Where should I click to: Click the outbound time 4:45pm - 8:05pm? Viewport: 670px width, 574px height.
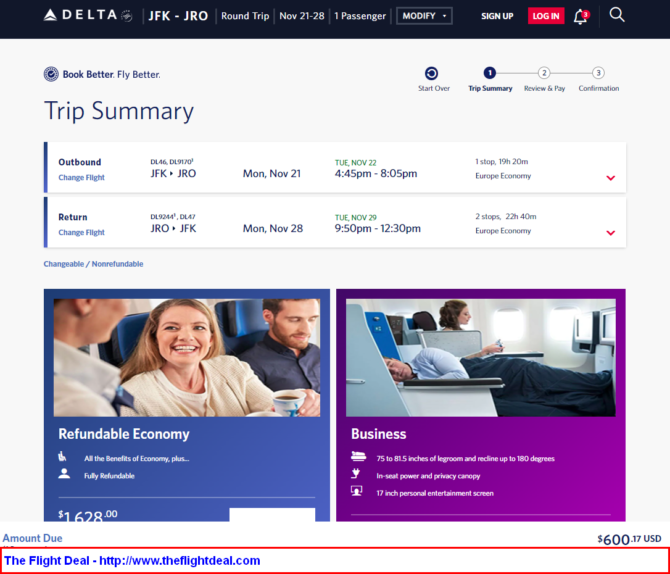pyautogui.click(x=376, y=174)
